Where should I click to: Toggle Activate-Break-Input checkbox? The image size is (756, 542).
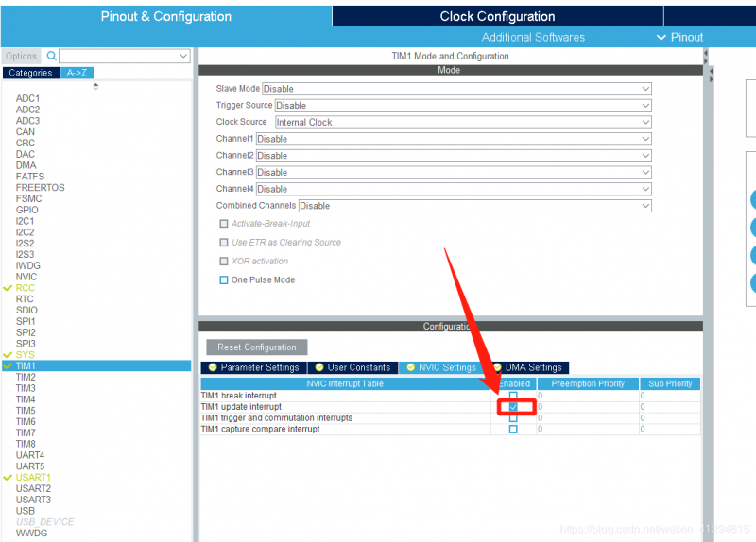coord(224,224)
